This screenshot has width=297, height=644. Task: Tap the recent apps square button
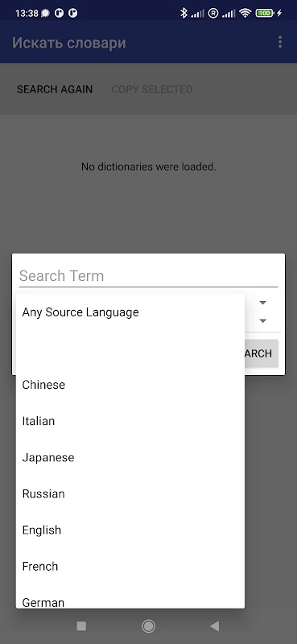tap(81, 626)
